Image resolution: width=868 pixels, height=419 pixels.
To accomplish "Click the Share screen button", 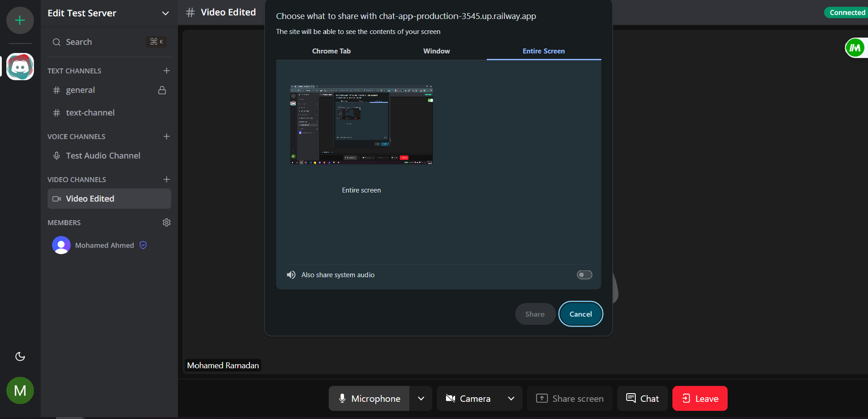I will [570, 399].
